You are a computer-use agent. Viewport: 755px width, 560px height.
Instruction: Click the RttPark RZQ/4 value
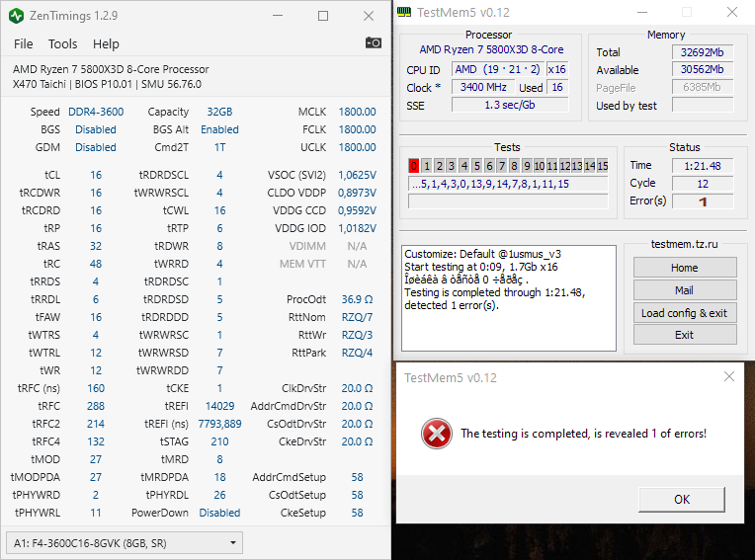pyautogui.click(x=357, y=353)
